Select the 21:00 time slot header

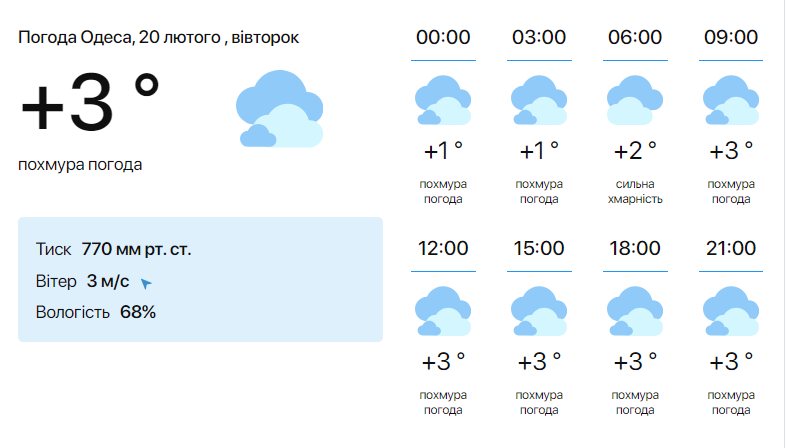point(731,248)
